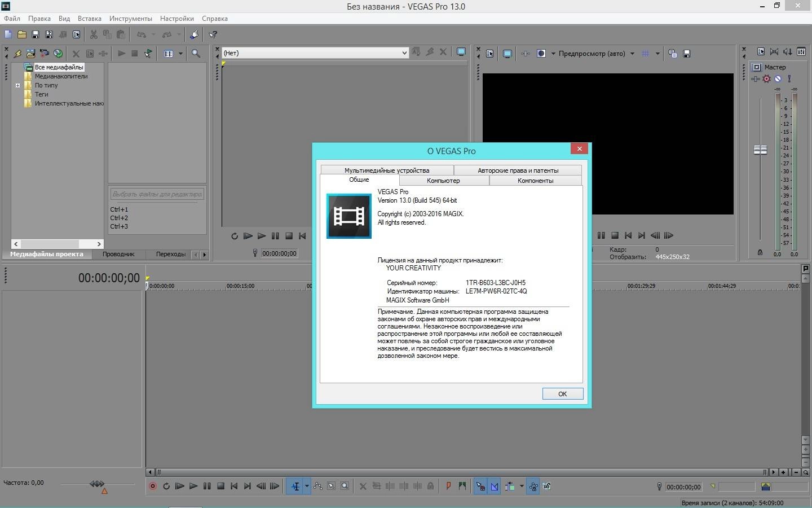The image size is (812, 508).
Task: Click the timeline horizontal scrollbar
Action: click(461, 472)
